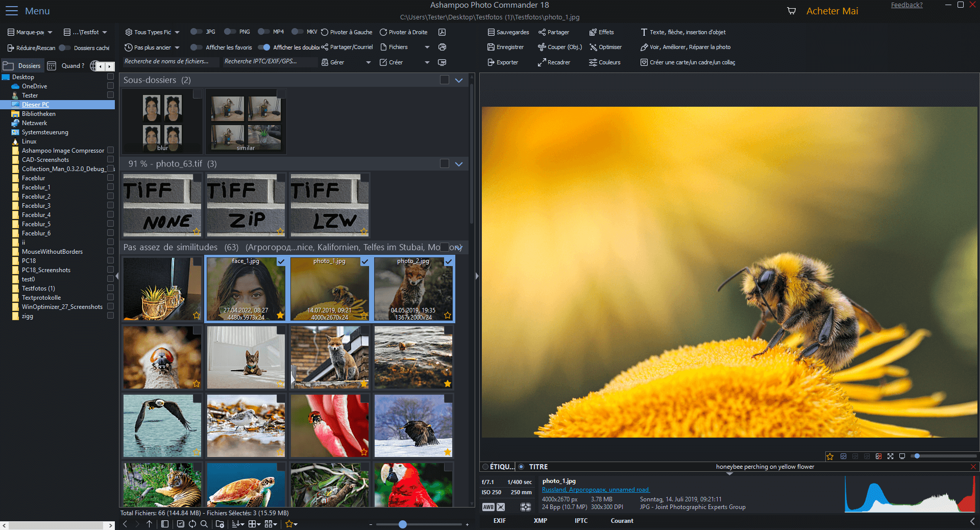Expand the Fichiers dropdown
980x530 pixels.
coord(427,47)
